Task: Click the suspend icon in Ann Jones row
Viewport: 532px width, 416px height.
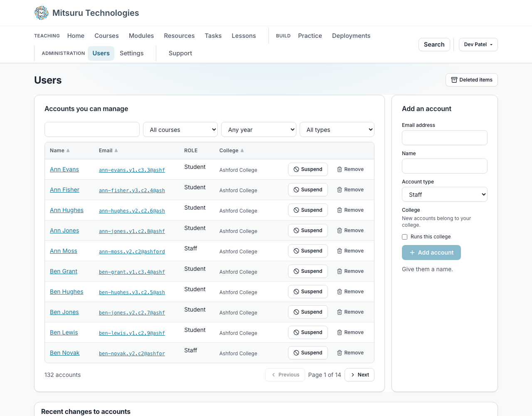Action: click(x=296, y=230)
